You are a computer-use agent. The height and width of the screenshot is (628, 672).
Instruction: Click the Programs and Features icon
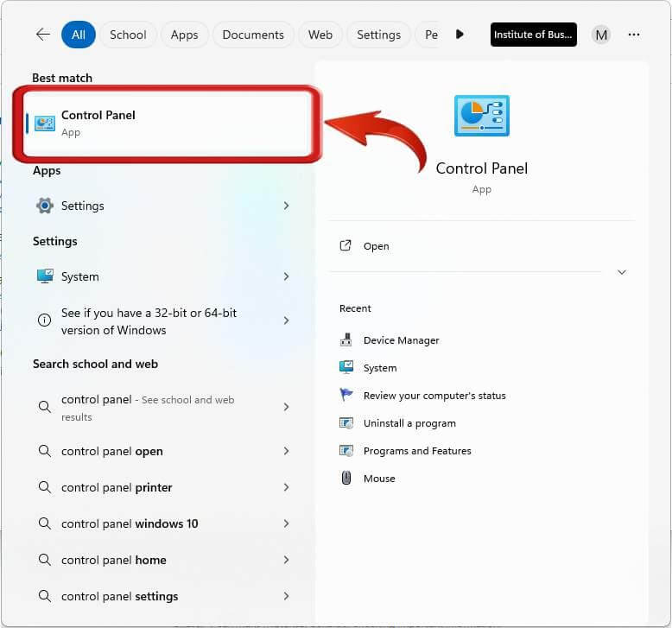coord(346,451)
